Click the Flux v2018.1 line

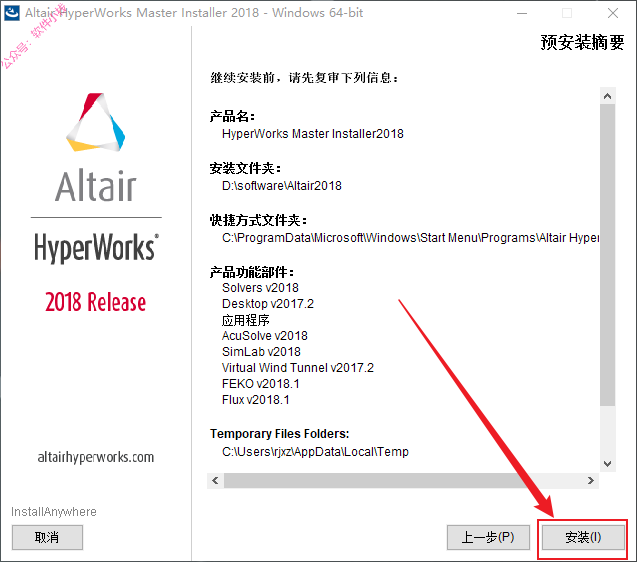[256, 400]
